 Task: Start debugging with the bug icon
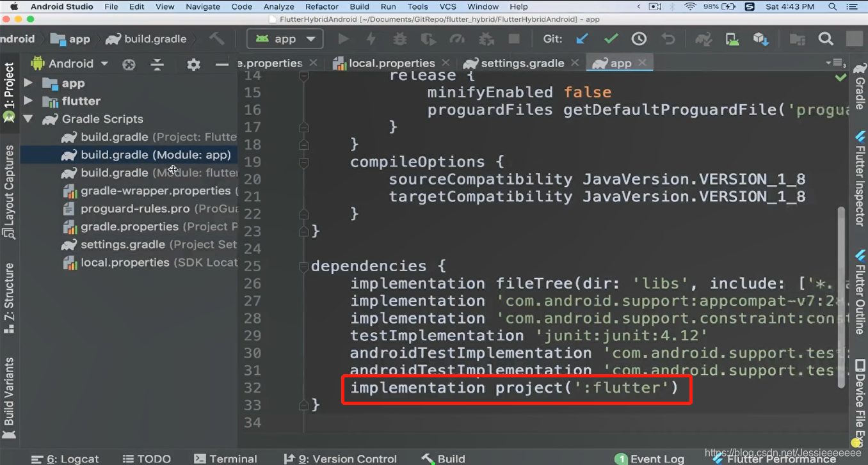[400, 39]
